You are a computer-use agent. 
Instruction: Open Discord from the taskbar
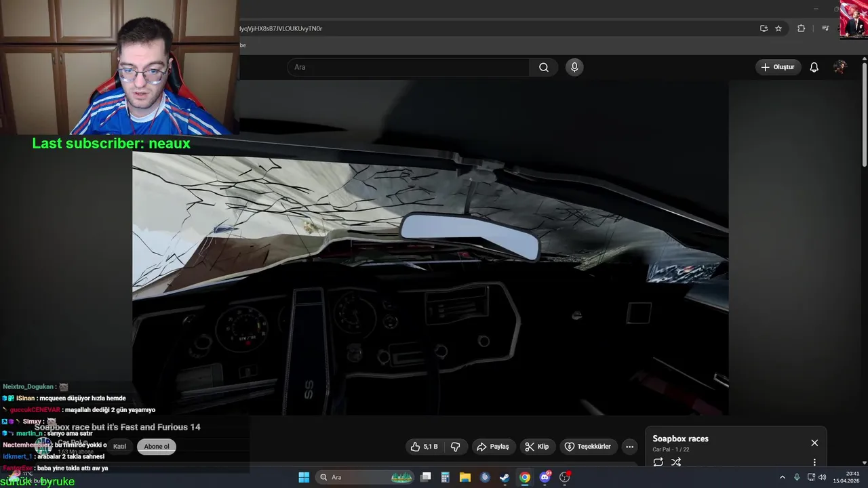pos(545,477)
